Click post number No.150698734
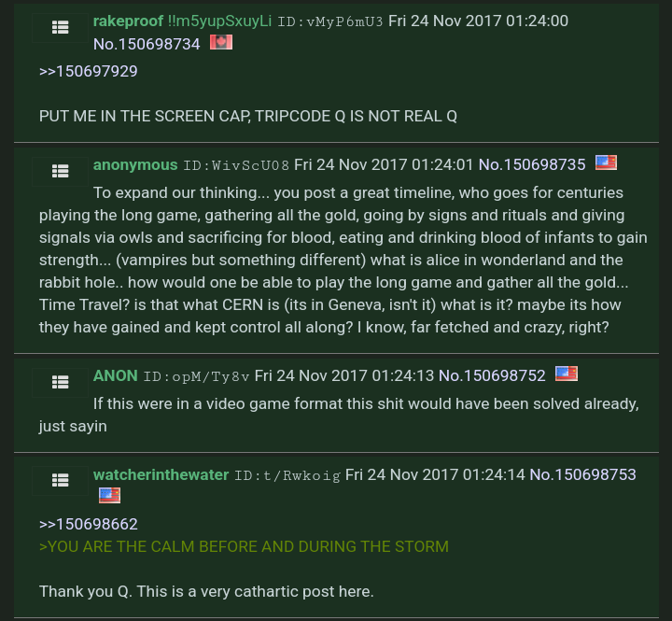The image size is (672, 621). click(147, 44)
